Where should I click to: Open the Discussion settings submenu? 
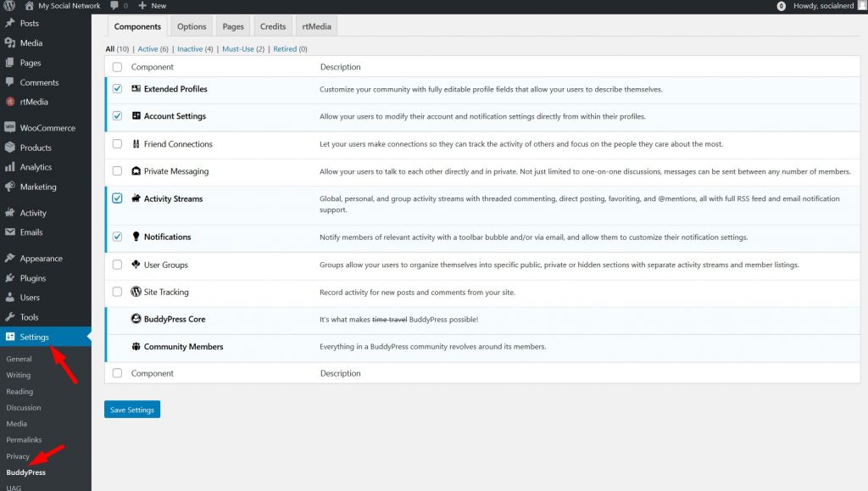pos(23,407)
